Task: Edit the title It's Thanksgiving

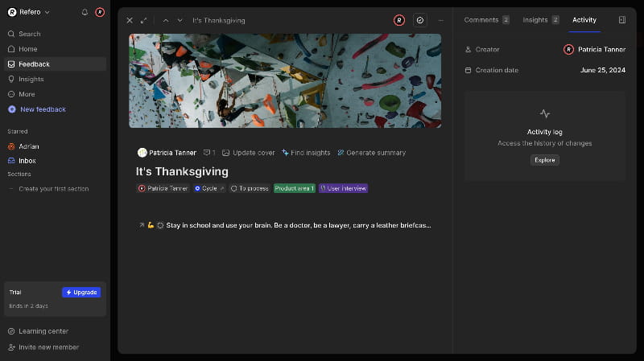Action: click(182, 171)
